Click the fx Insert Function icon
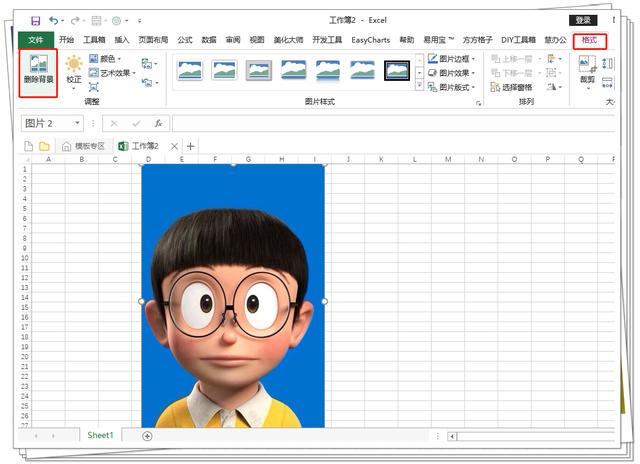The image size is (640, 464). 158,123
